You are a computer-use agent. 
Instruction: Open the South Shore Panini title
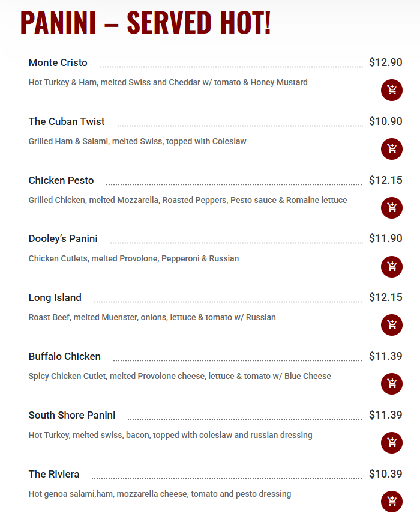point(71,415)
